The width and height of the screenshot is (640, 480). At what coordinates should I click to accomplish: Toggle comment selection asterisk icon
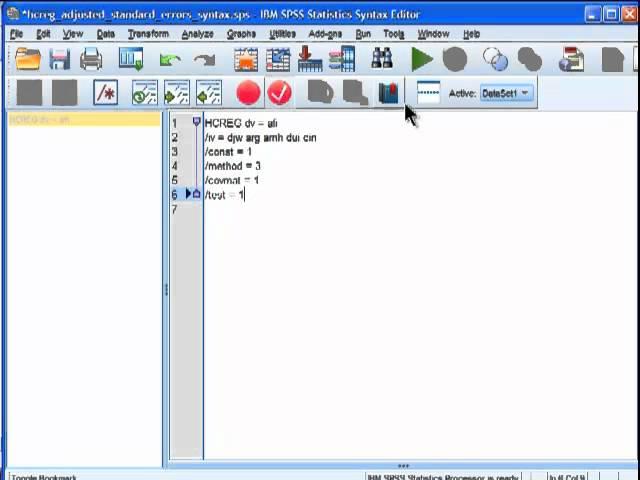(105, 94)
